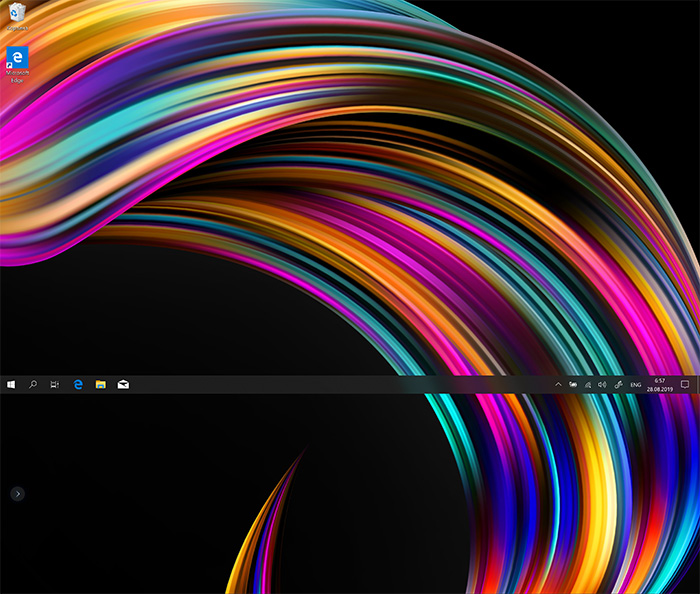Open Task View from the taskbar

coord(55,384)
